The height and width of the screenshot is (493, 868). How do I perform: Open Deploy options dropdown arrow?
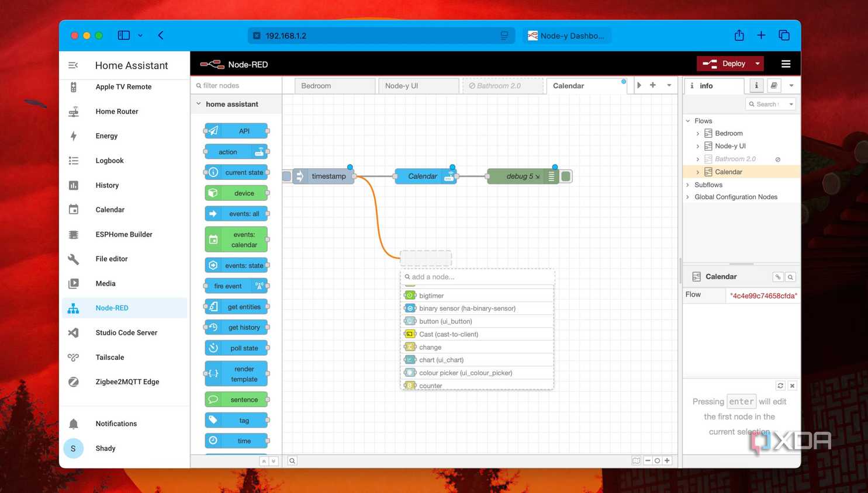pos(758,64)
